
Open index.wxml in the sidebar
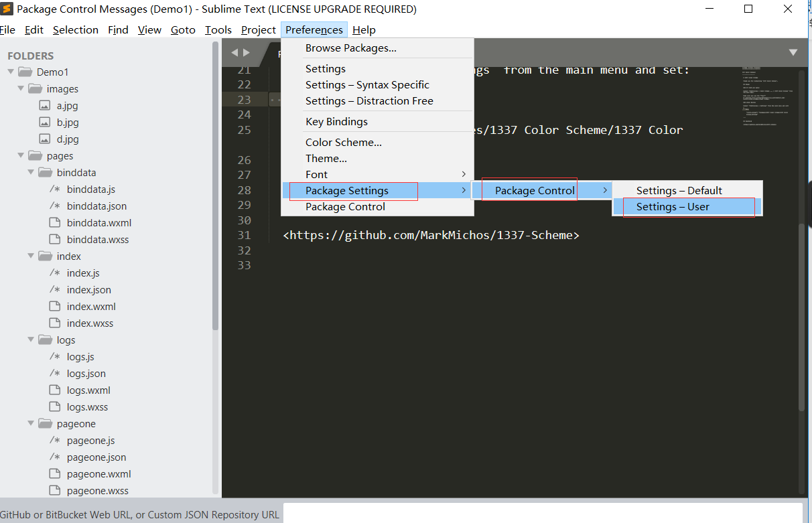[91, 307]
